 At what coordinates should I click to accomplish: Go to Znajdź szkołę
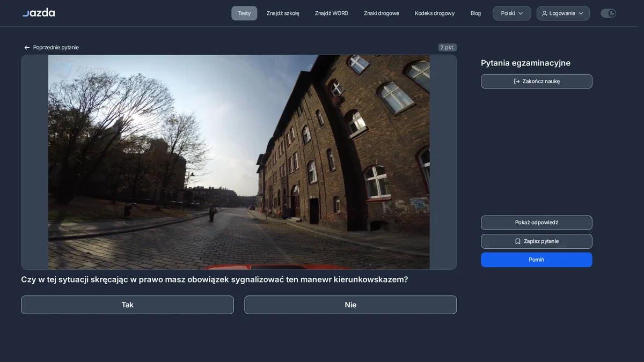[283, 13]
